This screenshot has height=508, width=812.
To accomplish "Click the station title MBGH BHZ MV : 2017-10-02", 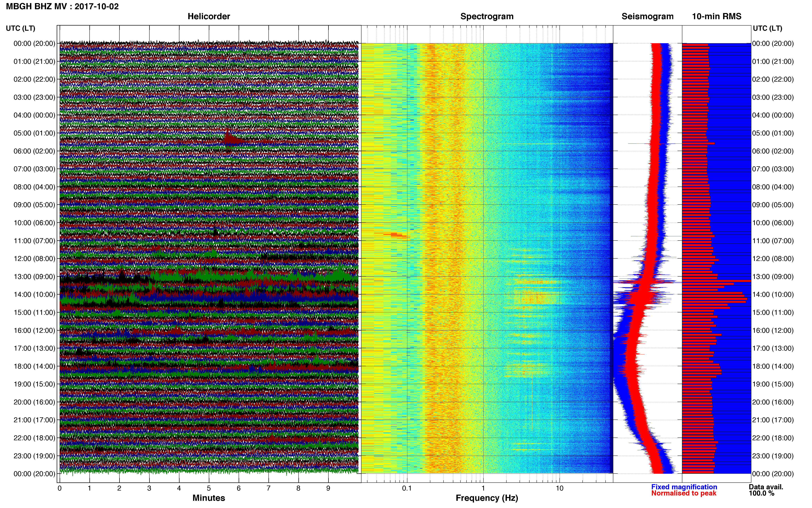I will tap(62, 6).
